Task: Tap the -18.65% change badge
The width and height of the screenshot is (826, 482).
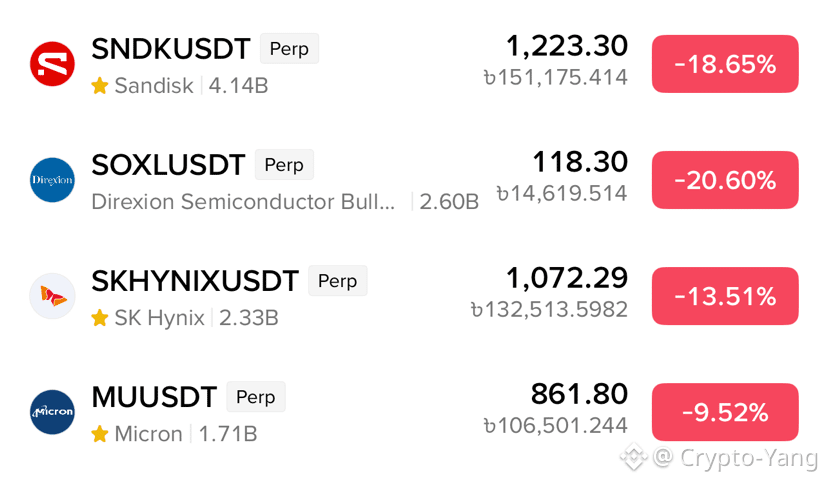Action: tap(725, 64)
